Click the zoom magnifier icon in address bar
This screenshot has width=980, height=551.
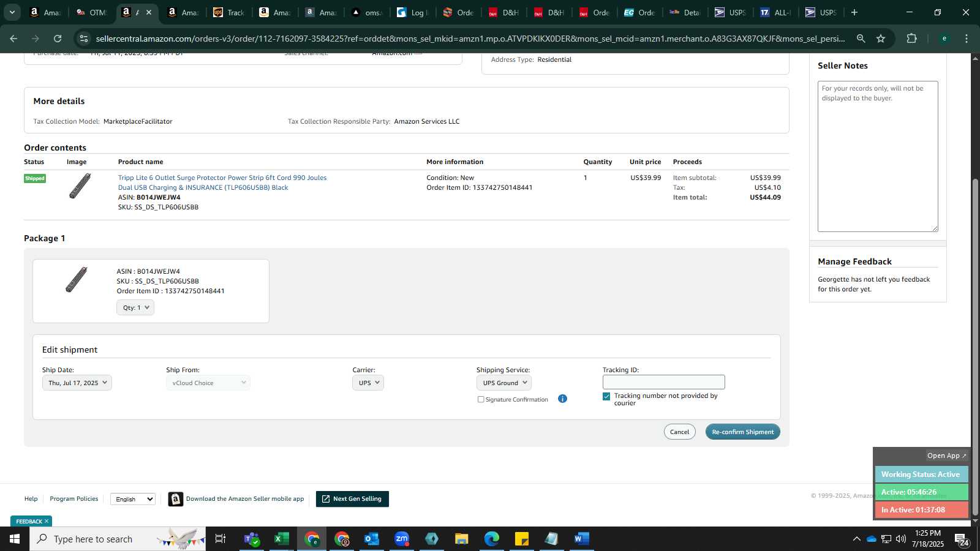[x=861, y=39]
